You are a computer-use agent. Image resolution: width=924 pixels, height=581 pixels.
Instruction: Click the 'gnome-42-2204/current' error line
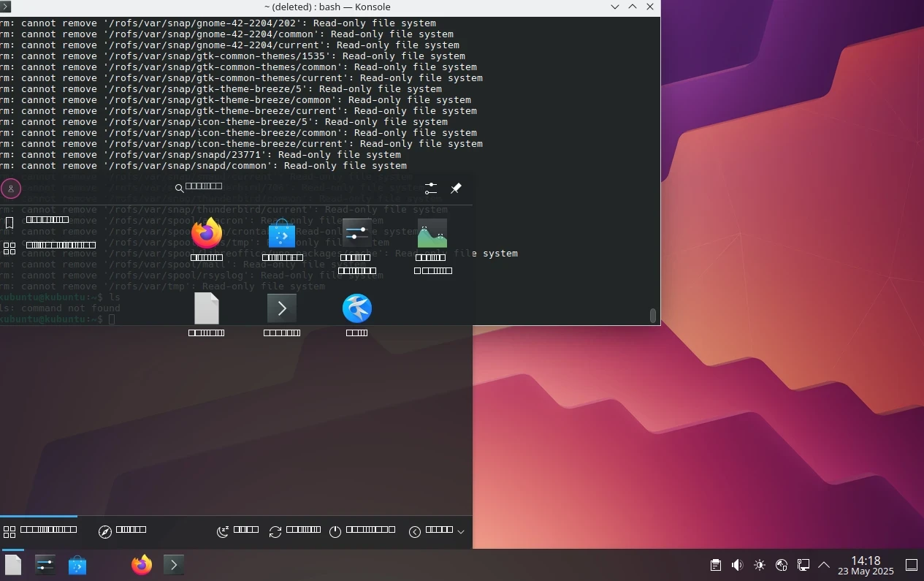pos(229,45)
